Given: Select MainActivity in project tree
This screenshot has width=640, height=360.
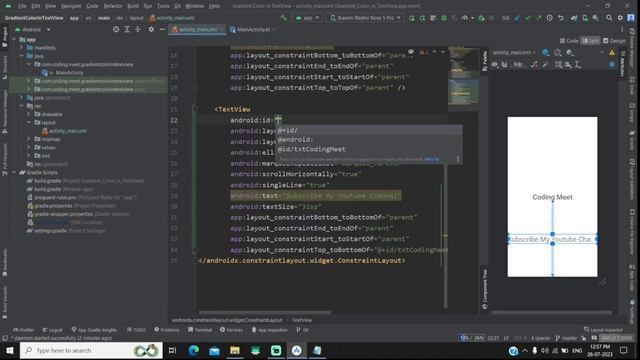Looking at the screenshot, I should pos(69,73).
